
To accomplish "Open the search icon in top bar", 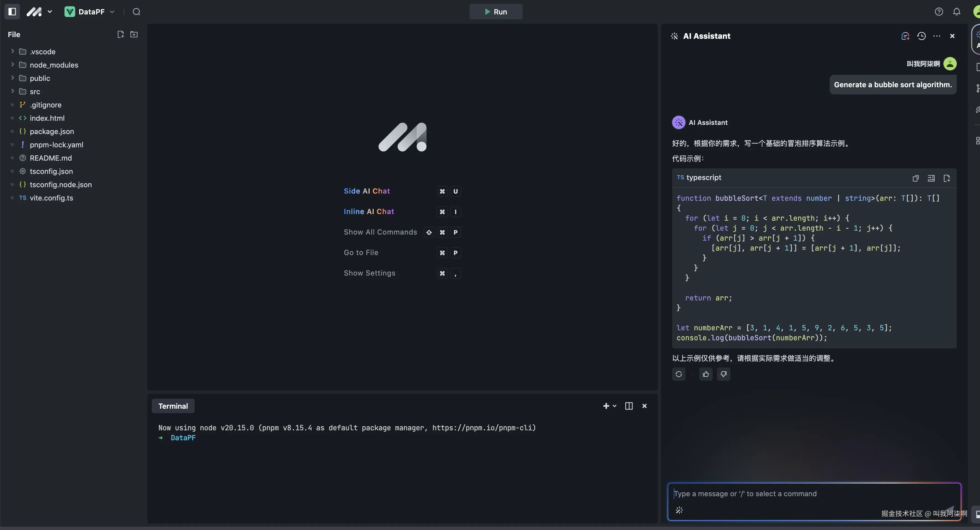I will [136, 12].
